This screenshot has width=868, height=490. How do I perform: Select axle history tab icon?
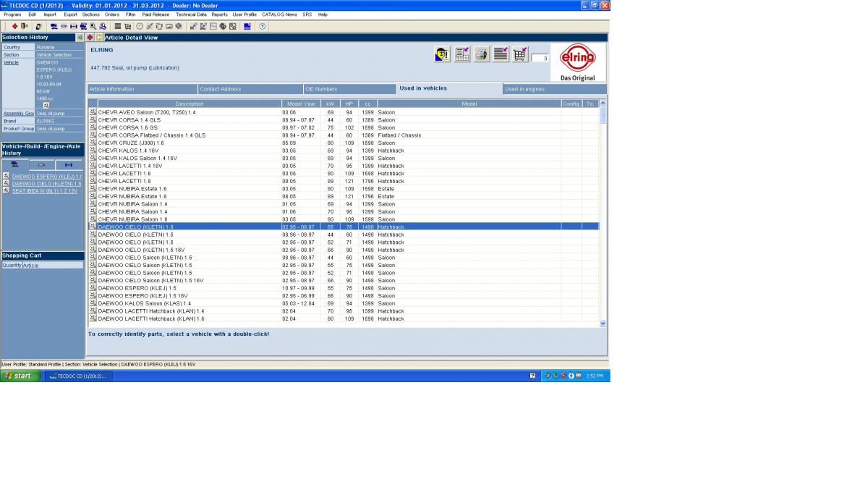pyautogui.click(x=69, y=165)
